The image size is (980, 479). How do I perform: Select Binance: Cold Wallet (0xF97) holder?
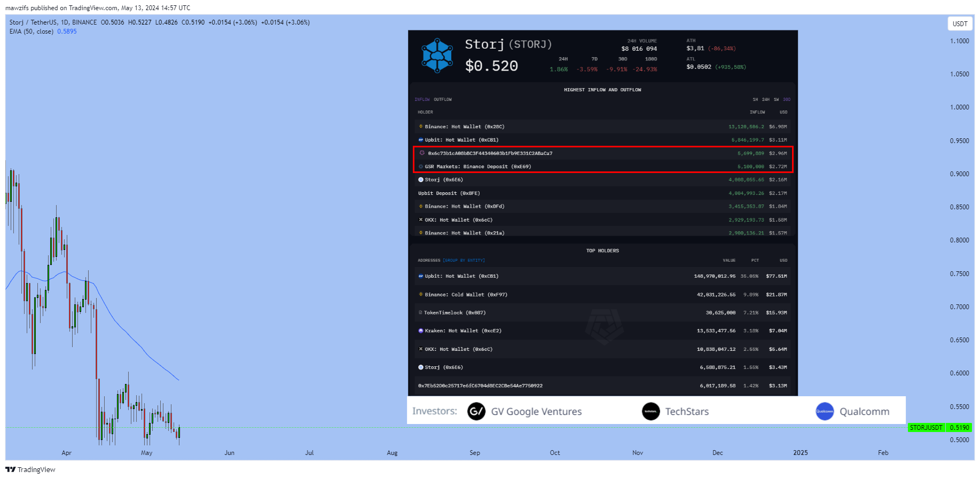click(602, 294)
